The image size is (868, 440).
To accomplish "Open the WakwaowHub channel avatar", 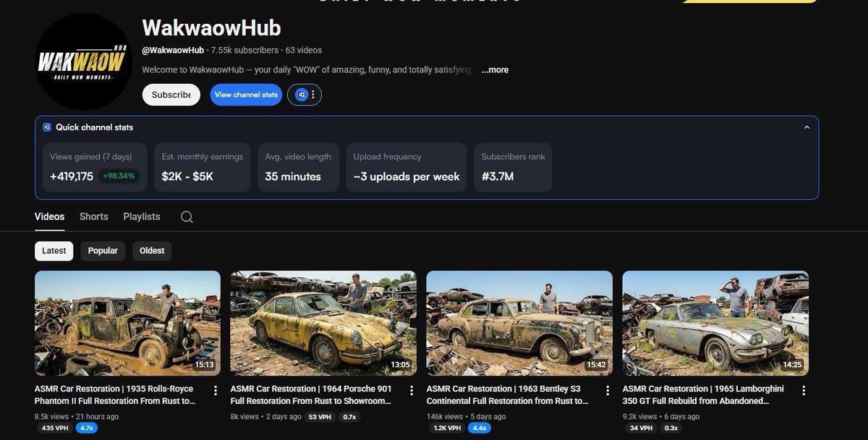I will click(x=83, y=62).
